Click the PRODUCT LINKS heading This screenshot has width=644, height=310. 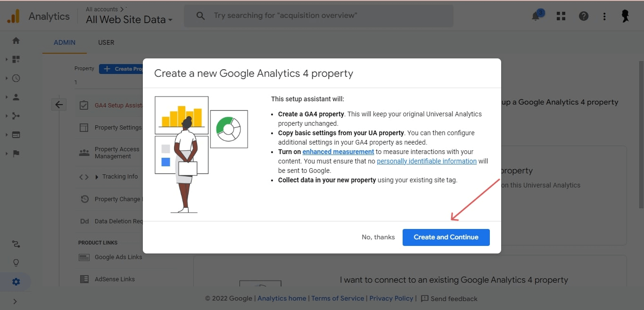(98, 243)
